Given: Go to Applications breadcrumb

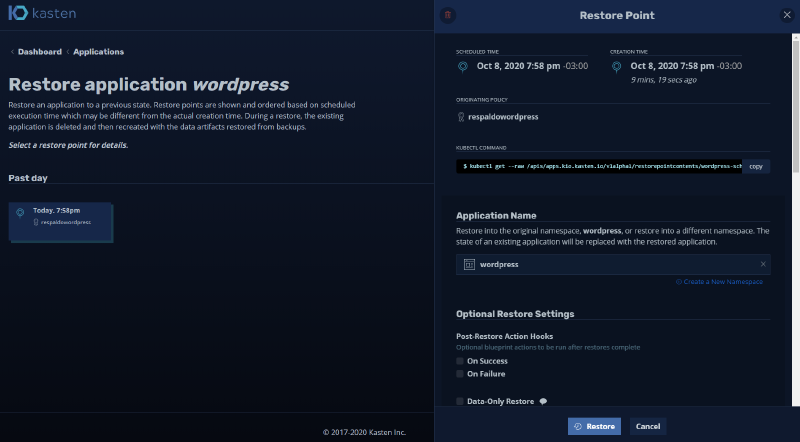Looking at the screenshot, I should [98, 52].
